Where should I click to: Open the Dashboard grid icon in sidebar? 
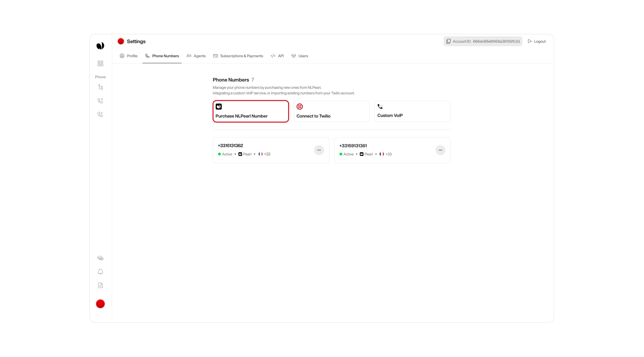(100, 64)
